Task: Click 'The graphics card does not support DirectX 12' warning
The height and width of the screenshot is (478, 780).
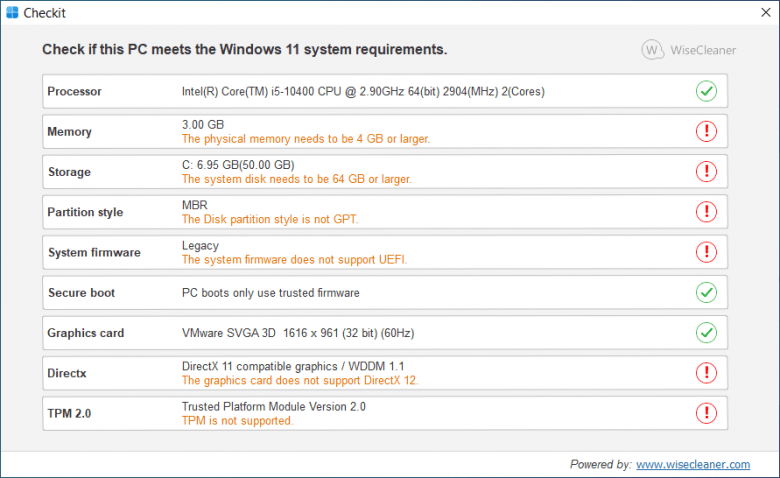Action: (x=300, y=381)
